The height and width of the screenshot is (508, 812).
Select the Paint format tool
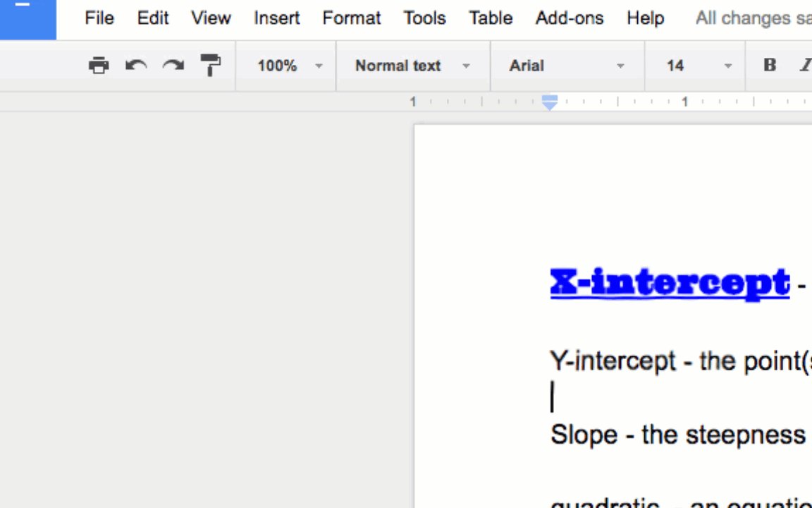click(211, 66)
